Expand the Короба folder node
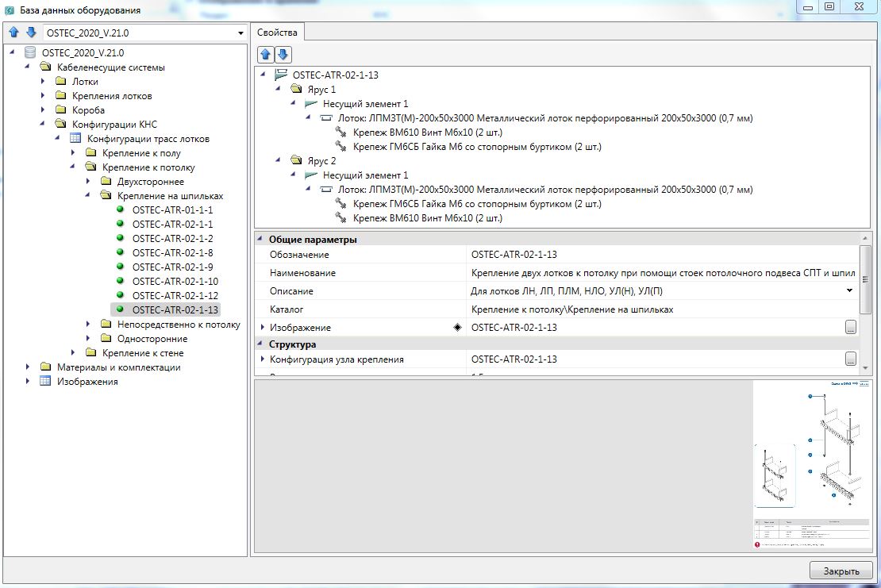This screenshot has height=588, width=881. [x=43, y=110]
